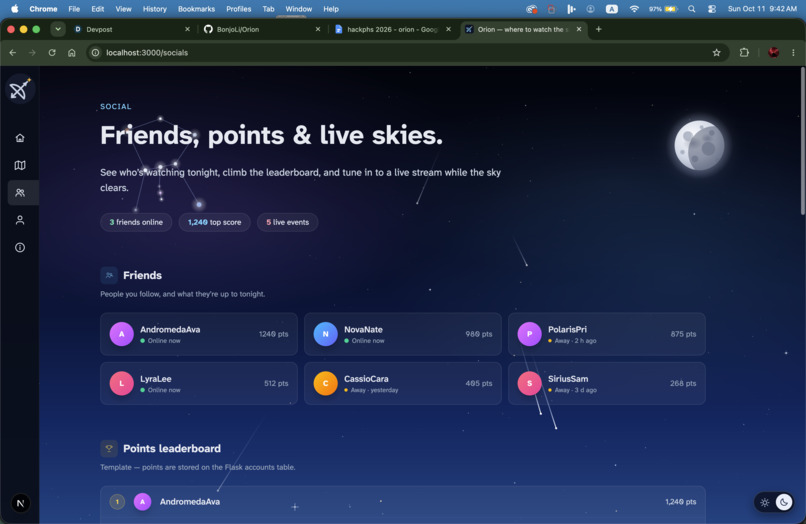Open the File menu

pos(74,9)
